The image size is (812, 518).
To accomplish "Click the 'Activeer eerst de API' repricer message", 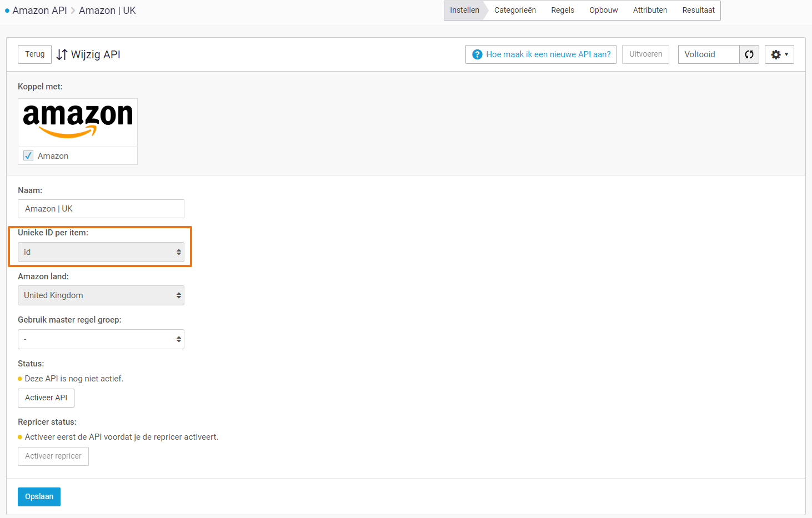I will point(122,437).
